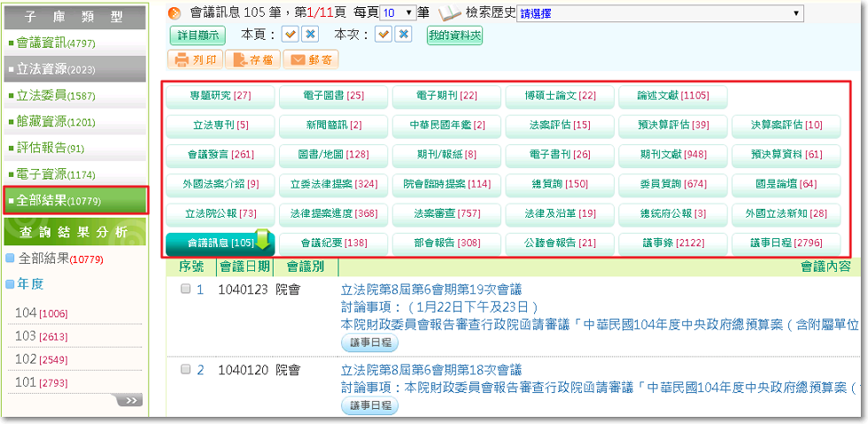Click the 本次 deselect X icon
The image size is (868, 424).
[x=403, y=35]
